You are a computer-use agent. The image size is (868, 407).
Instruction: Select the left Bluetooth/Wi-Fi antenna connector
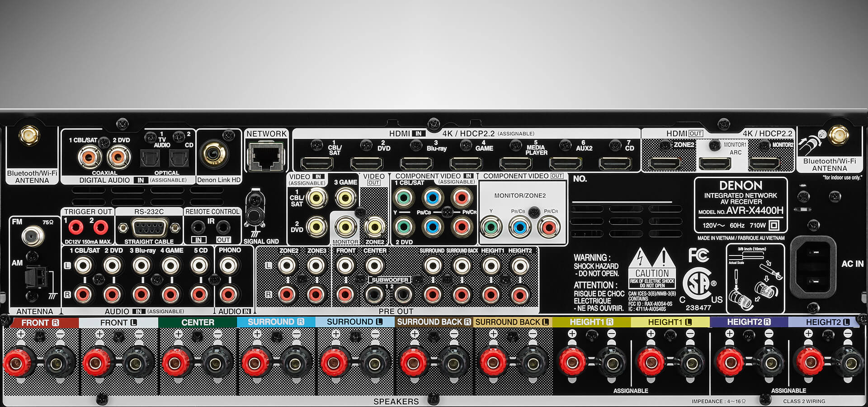(29, 136)
